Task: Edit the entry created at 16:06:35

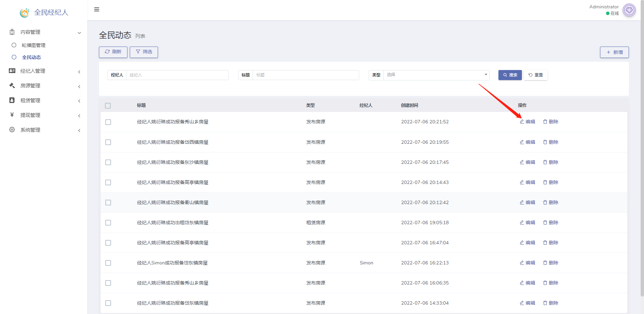Action: [x=527, y=283]
